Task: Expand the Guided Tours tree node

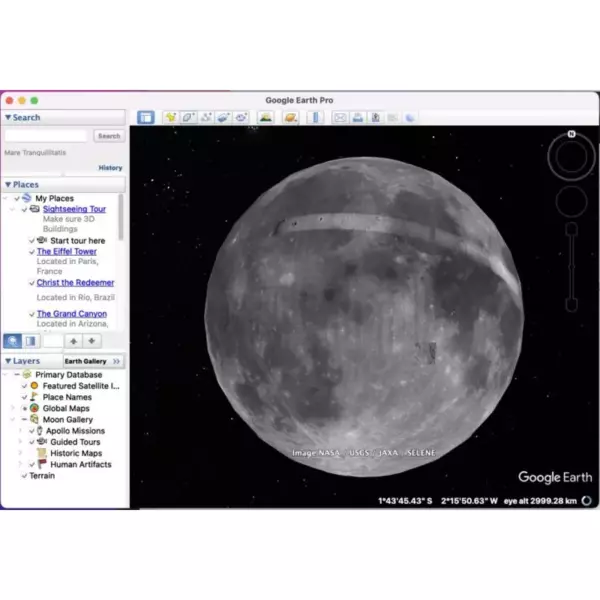Action: coord(20,442)
